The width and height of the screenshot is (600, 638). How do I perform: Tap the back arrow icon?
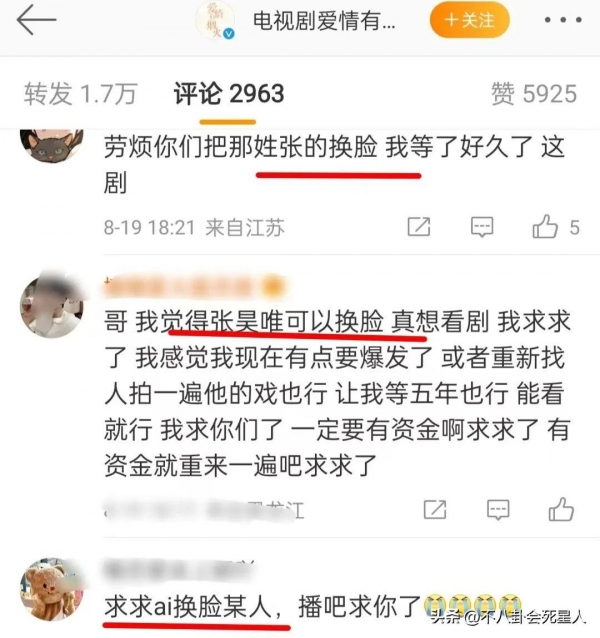pyautogui.click(x=36, y=20)
